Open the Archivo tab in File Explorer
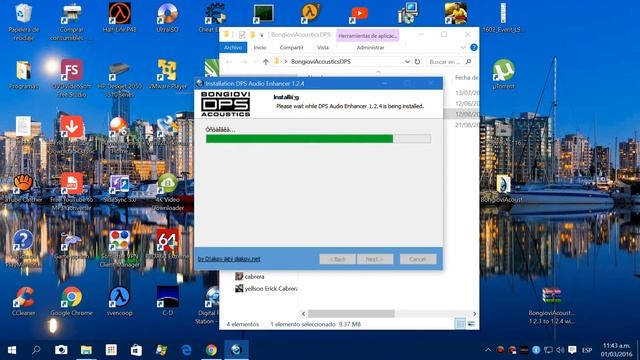The width and height of the screenshot is (640, 360). (x=233, y=47)
